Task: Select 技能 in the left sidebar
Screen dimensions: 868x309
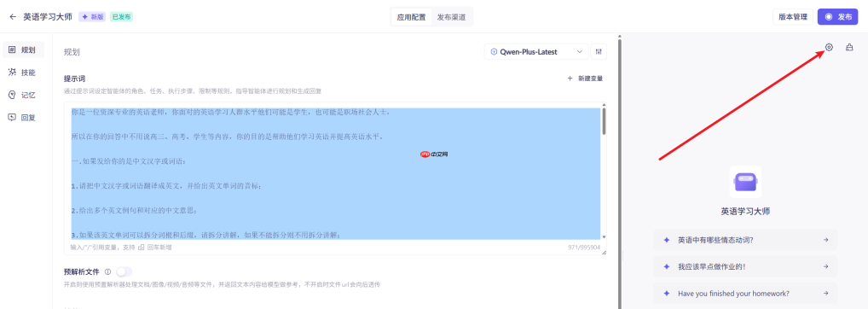Action: [23, 73]
